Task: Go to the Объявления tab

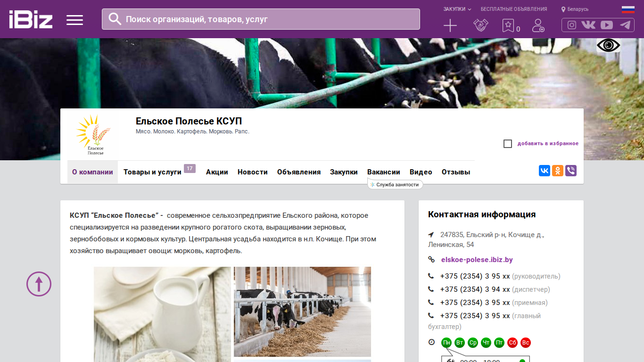Action: 299,172
